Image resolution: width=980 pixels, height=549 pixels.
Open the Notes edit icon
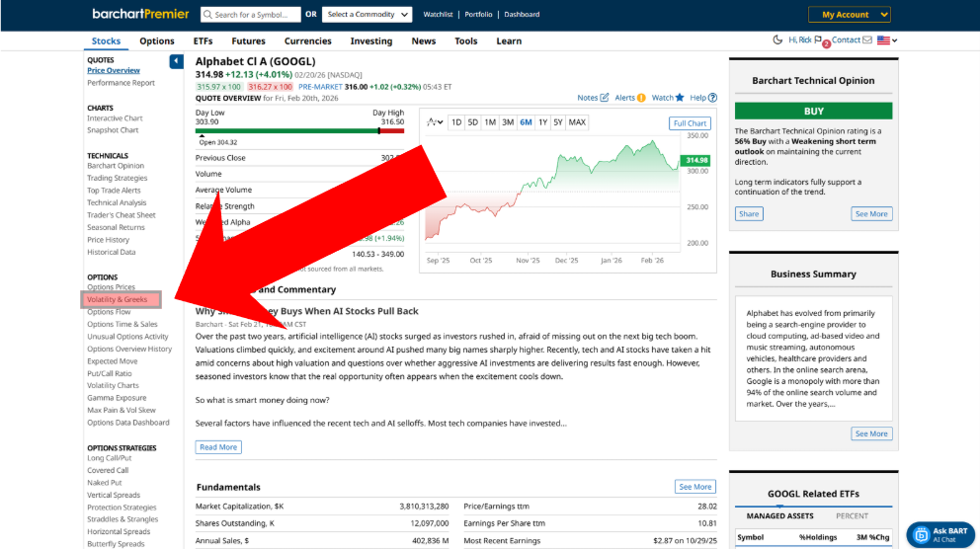click(x=607, y=98)
